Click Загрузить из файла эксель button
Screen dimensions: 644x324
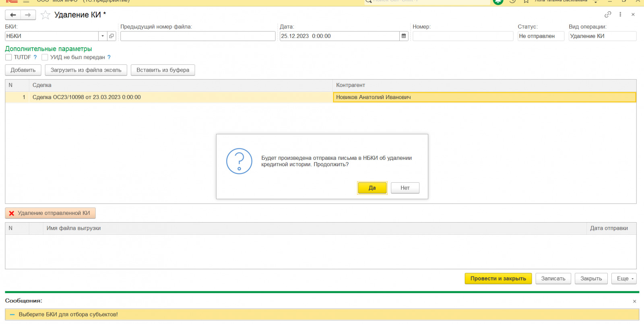86,70
